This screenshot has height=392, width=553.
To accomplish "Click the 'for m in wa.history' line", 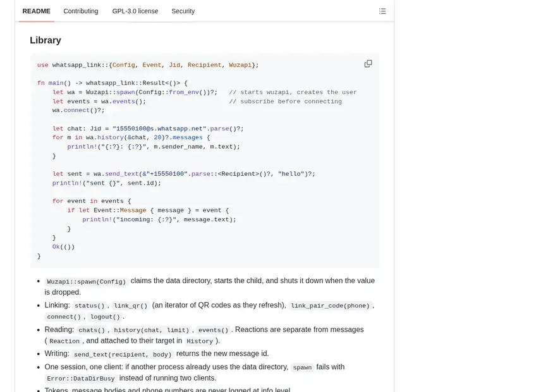I will pos(131,138).
